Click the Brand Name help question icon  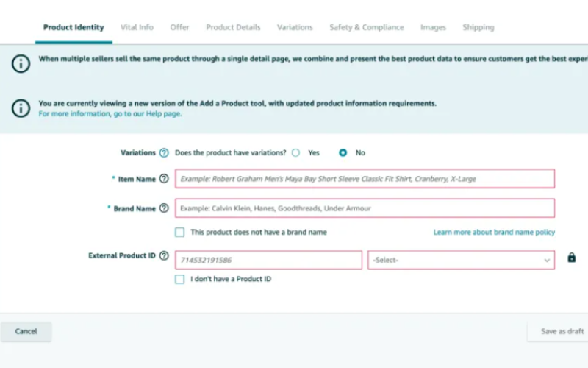(164, 208)
